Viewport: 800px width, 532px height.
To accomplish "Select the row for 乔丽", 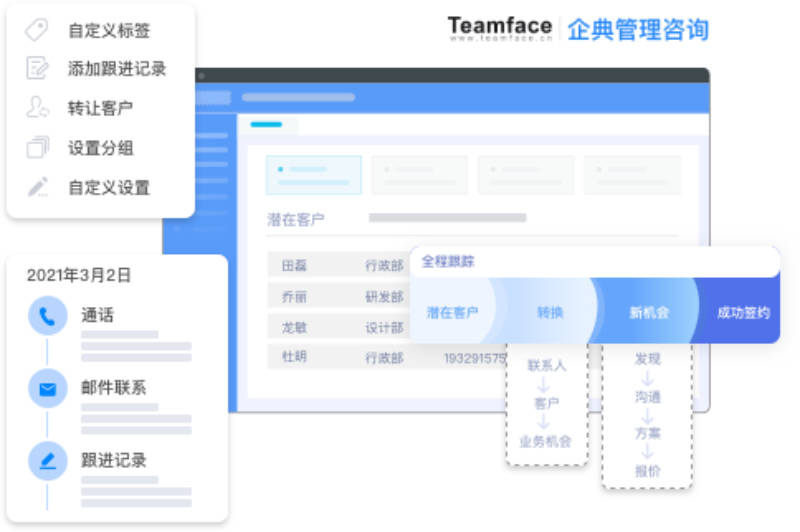I will click(x=339, y=296).
